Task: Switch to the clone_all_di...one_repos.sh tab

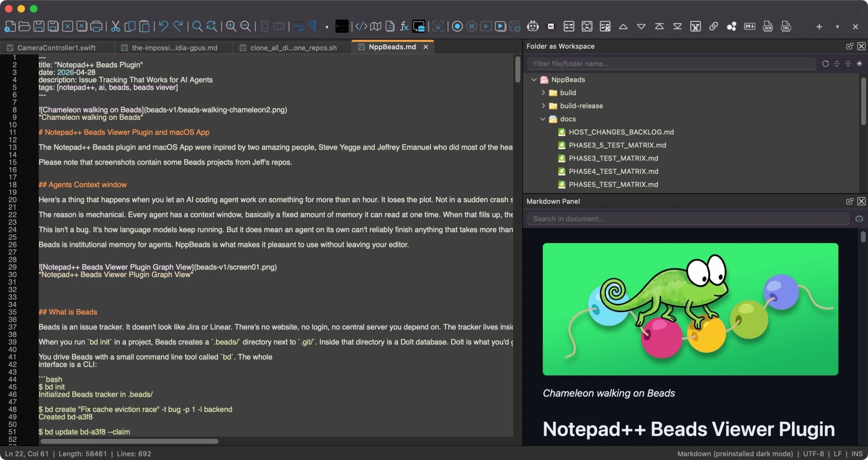Action: (293, 47)
